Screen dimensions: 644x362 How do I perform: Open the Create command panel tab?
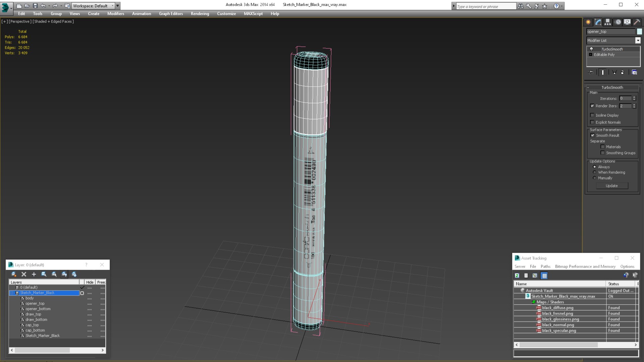[588, 22]
